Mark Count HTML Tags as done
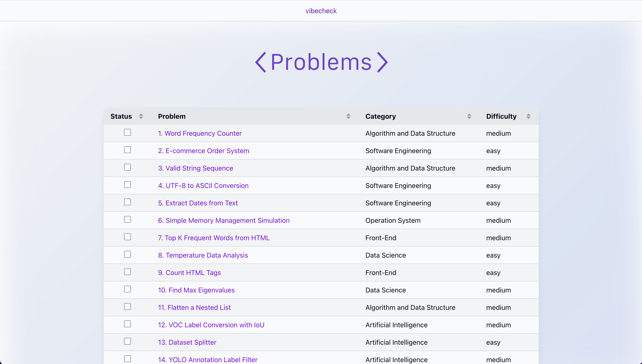Image resolution: width=642 pixels, height=364 pixels. pyautogui.click(x=127, y=271)
